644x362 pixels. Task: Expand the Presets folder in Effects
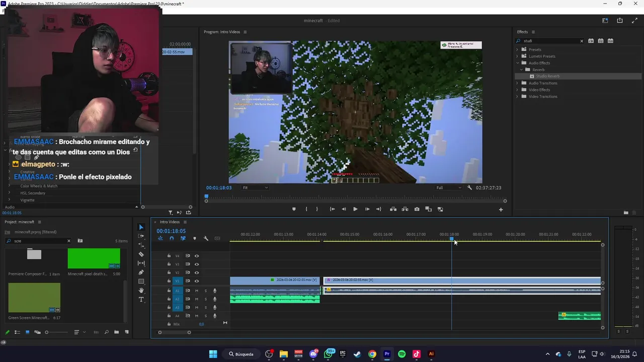pos(517,49)
